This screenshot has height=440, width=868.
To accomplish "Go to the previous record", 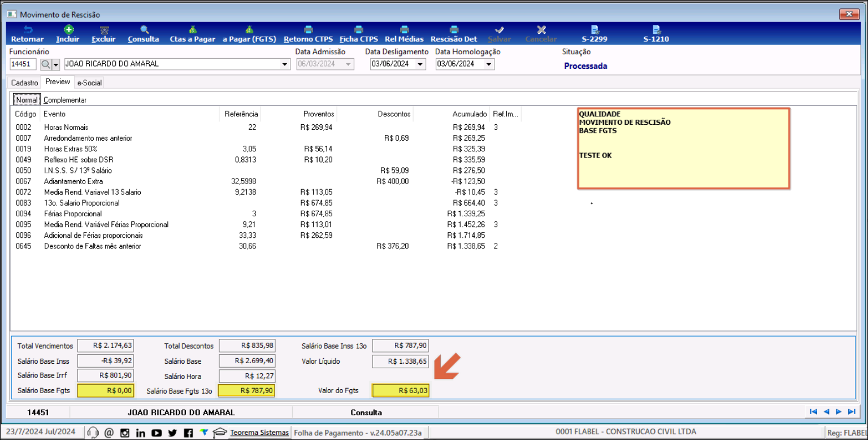I will [x=826, y=412].
